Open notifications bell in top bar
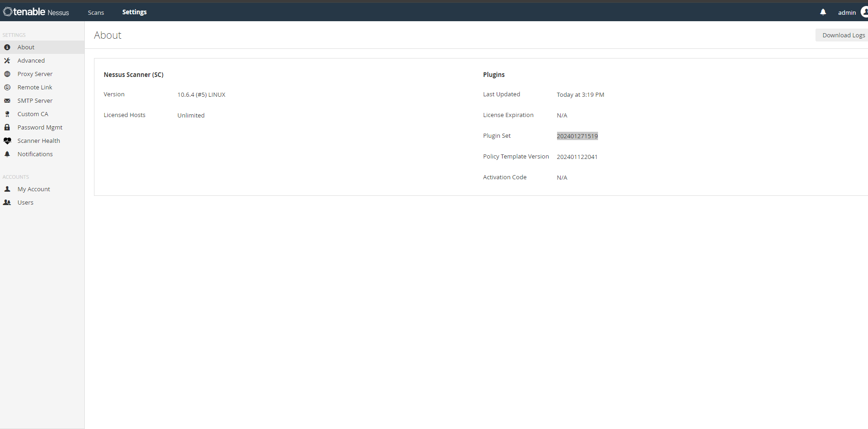 coord(823,12)
